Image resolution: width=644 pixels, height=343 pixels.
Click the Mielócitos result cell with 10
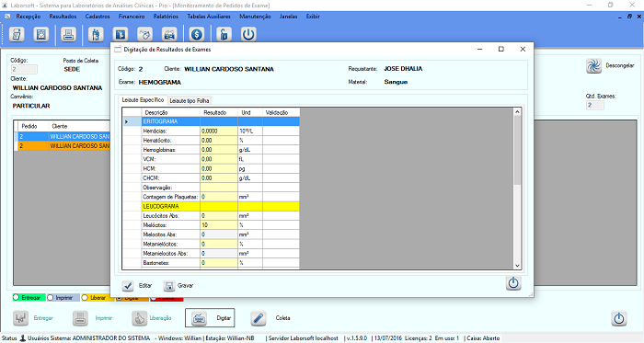click(219, 225)
